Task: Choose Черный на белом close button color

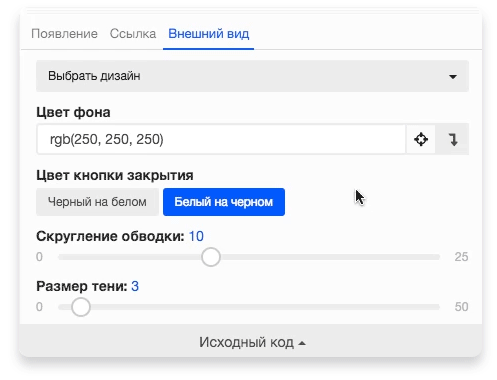Action: (97, 202)
